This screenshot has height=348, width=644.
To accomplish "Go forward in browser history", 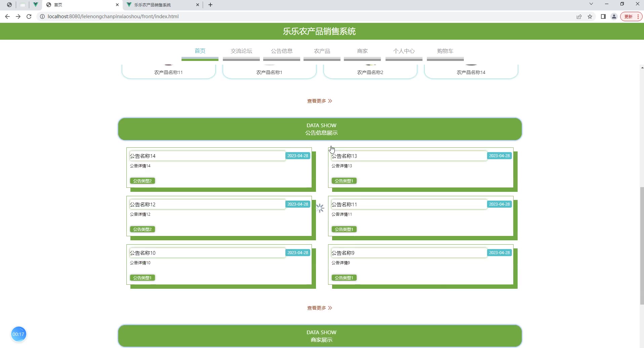I will pos(18,16).
